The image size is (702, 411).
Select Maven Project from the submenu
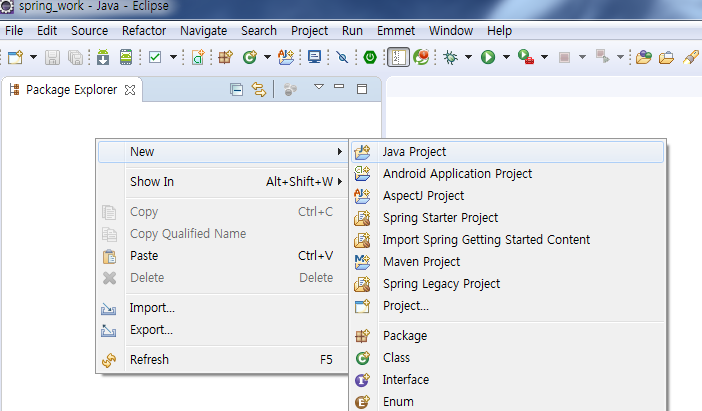point(508,262)
